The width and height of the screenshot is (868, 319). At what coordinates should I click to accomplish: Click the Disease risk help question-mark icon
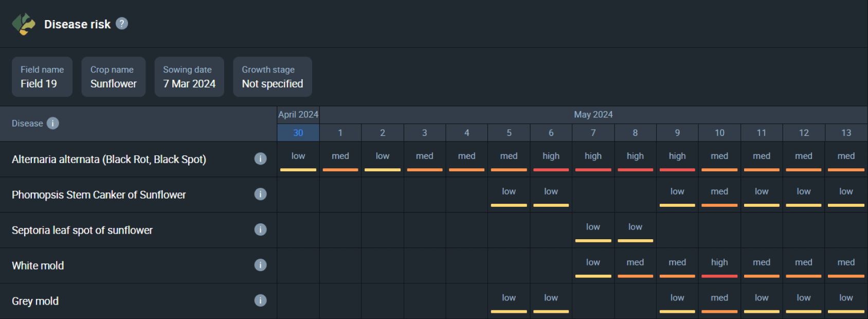point(122,24)
